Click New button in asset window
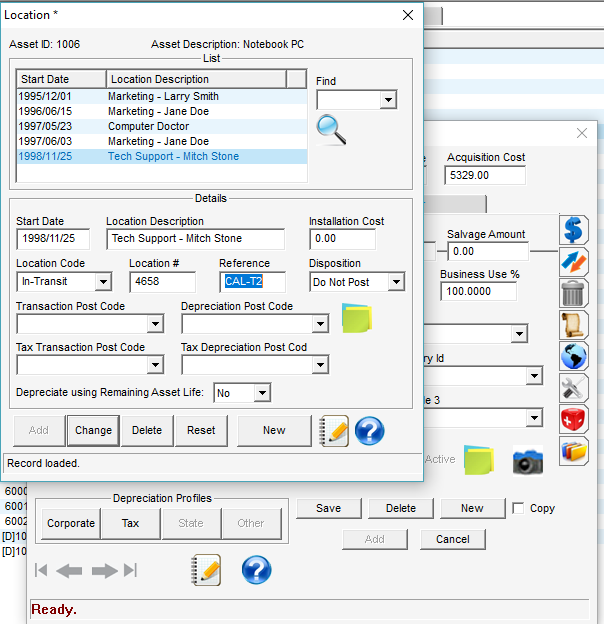The height and width of the screenshot is (624, 604). 472,508
